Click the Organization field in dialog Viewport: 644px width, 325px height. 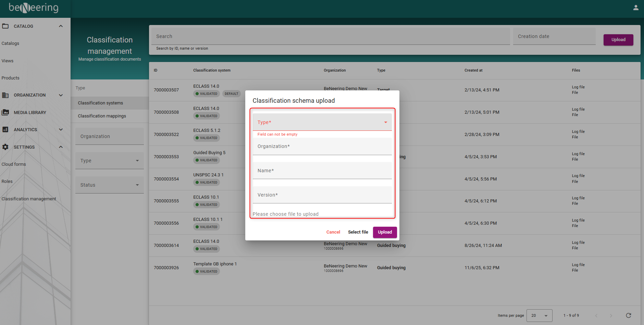322,147
